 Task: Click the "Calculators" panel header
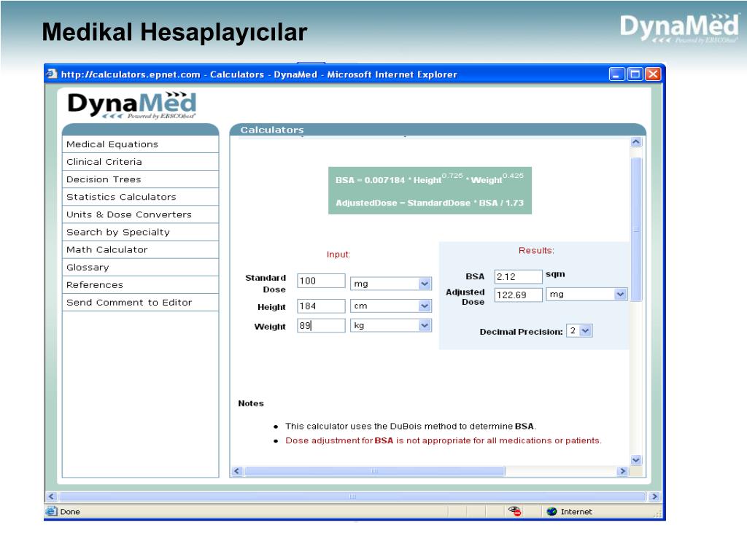click(x=438, y=130)
